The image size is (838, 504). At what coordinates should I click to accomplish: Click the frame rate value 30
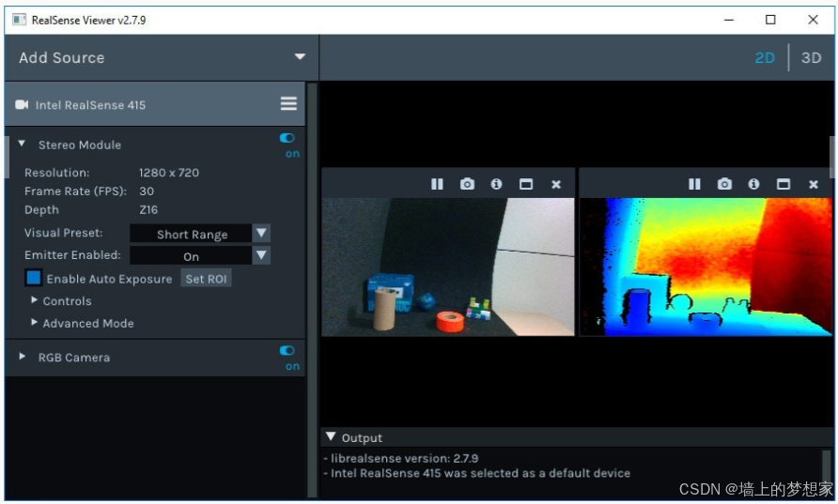(147, 191)
